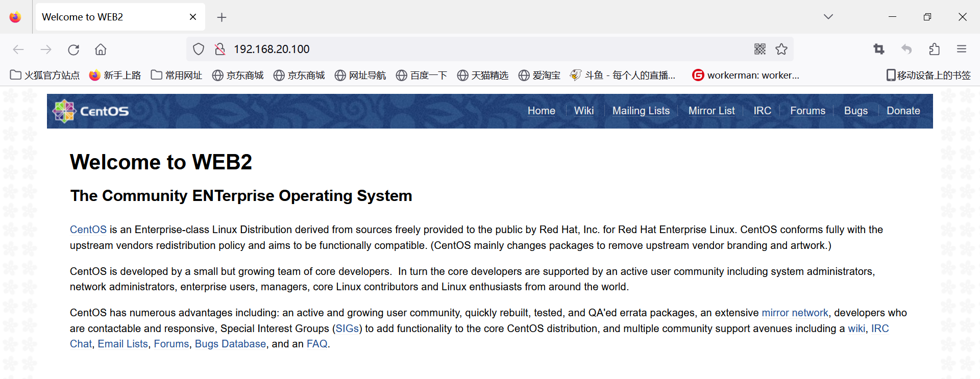Click Forums in the CentOS navigation bar
Screen dimensions: 980x379
(x=807, y=111)
